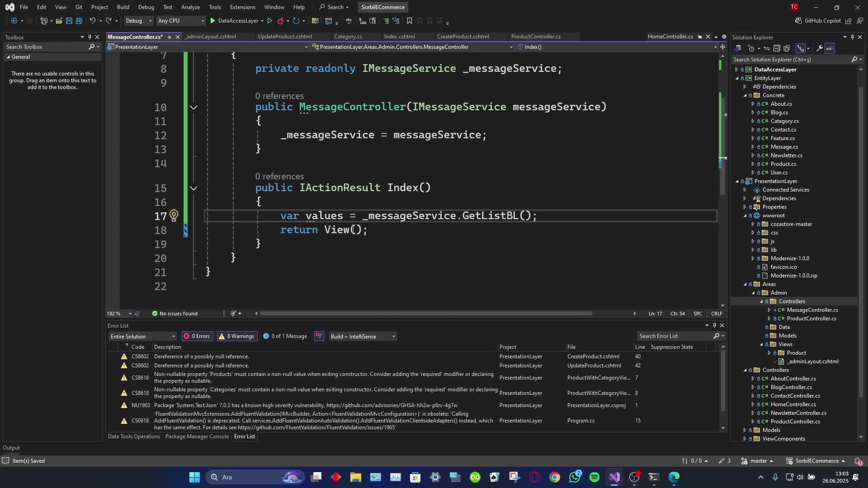Switch to the UpdateProduct.cshtml tab
This screenshot has height=488, width=868.
(285, 37)
